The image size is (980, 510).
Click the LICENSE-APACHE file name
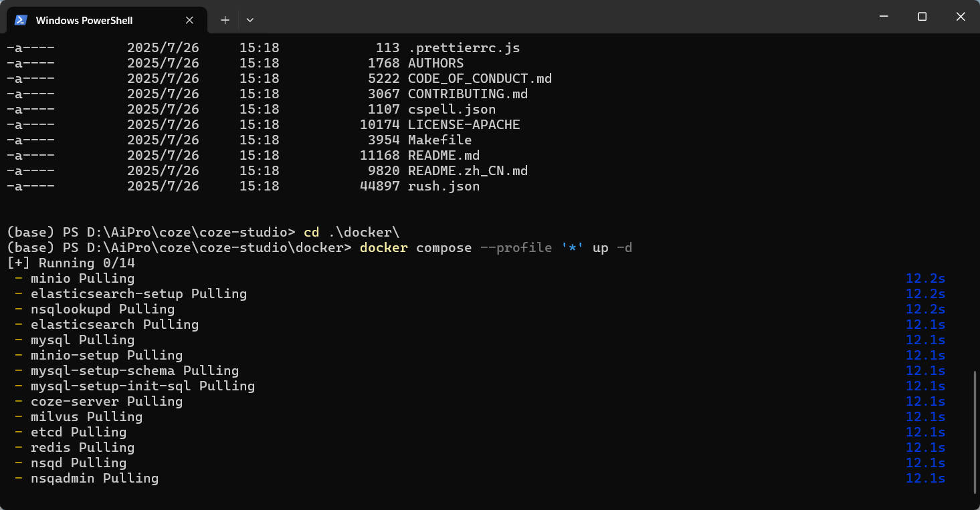pos(464,125)
